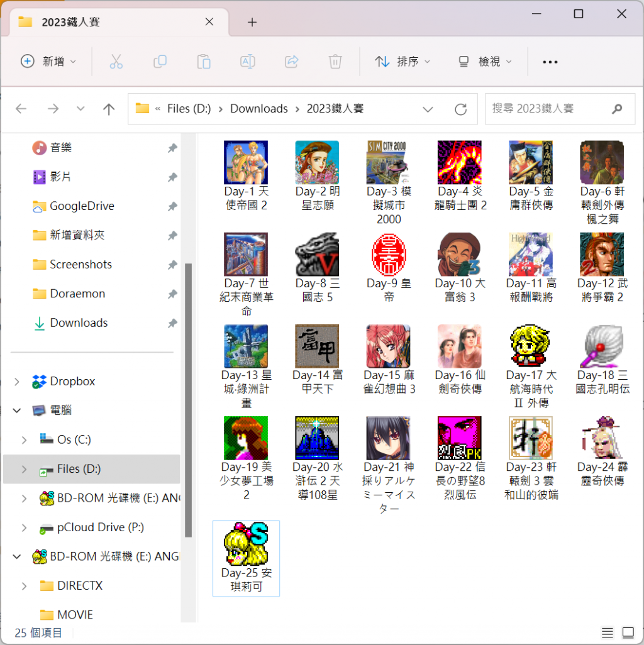Show hidden breadcrumb path with « chevrons
The image size is (644, 645).
[158, 109]
